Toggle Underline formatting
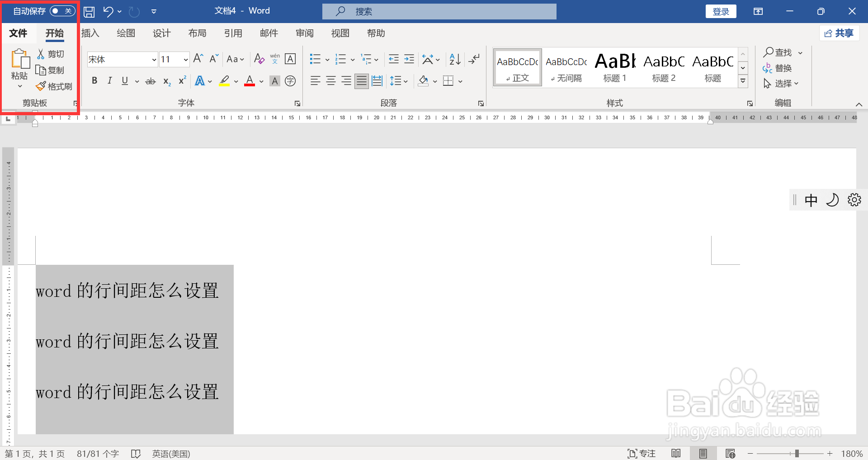868x460 pixels. click(125, 81)
